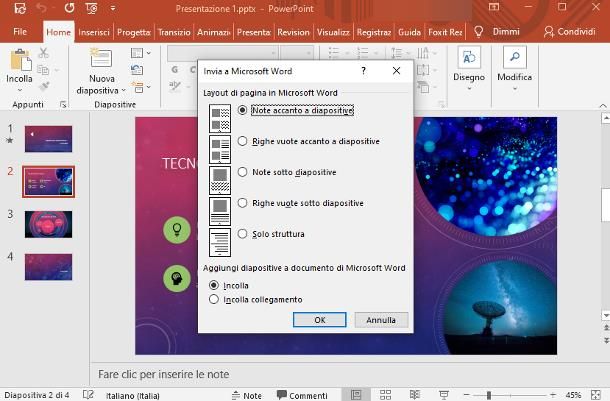Screen dimensions: 610x401
Task: Click the Redo/Repeat icon in quick access toolbar
Action: pyautogui.click(x=69, y=8)
